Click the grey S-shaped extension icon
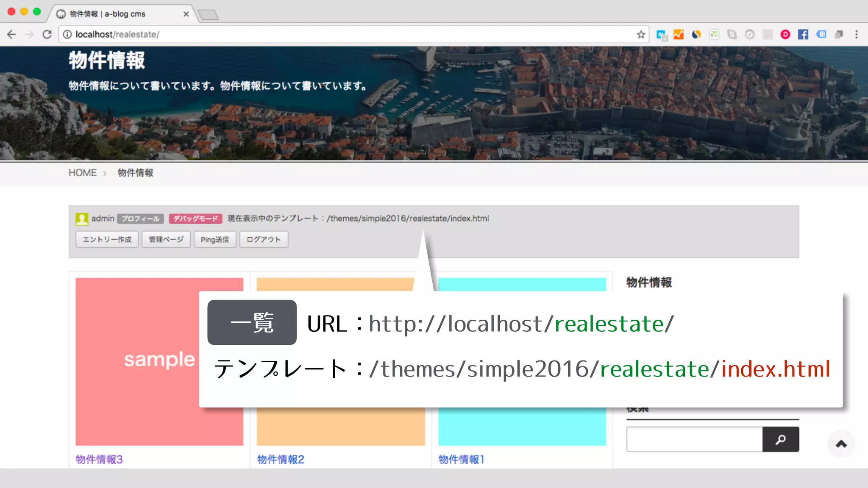Viewport: 868px width, 488px height. [x=732, y=34]
